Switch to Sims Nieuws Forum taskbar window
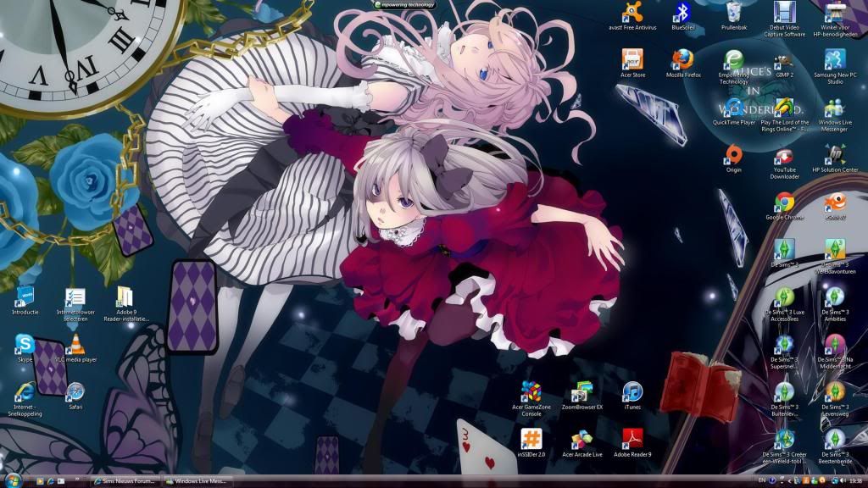This screenshot has height=488, width=868. point(125,481)
